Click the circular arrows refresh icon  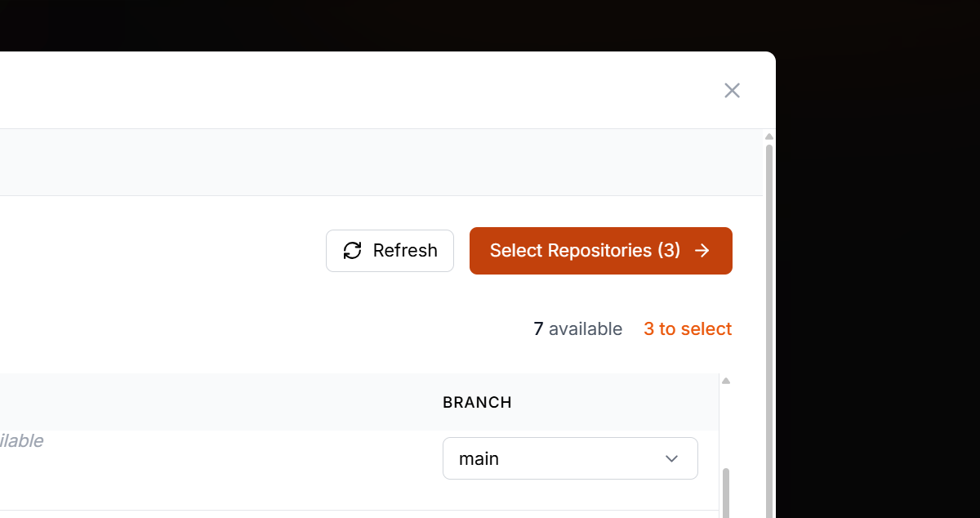tap(352, 251)
